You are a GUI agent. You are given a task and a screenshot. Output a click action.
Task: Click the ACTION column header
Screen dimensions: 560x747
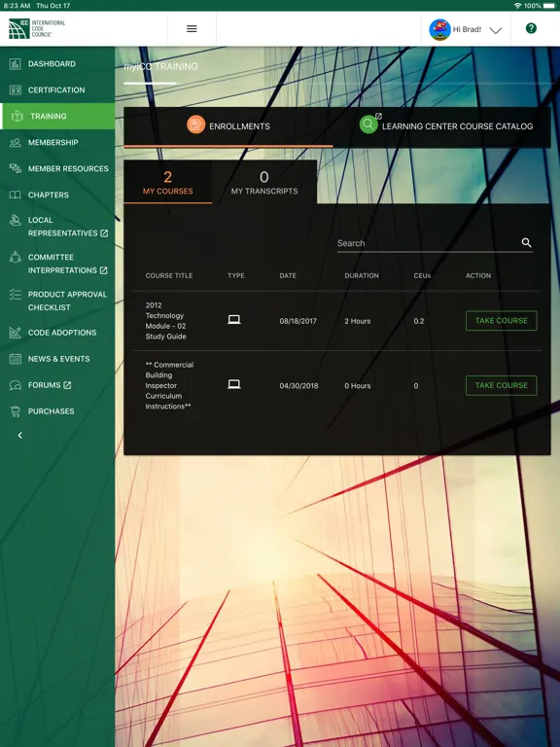pyautogui.click(x=478, y=276)
